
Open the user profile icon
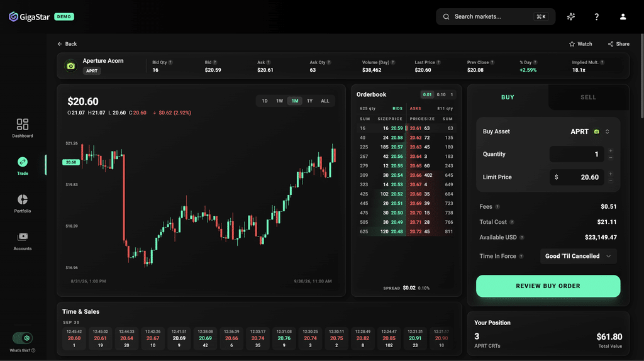pyautogui.click(x=623, y=17)
